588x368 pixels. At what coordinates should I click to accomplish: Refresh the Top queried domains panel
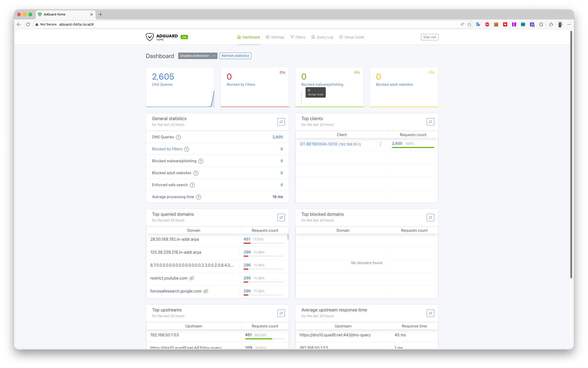(x=281, y=218)
